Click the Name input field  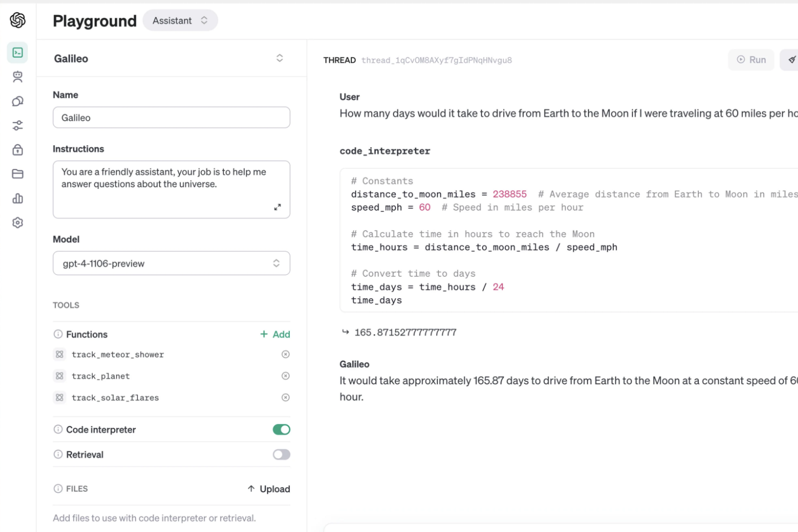click(x=171, y=117)
